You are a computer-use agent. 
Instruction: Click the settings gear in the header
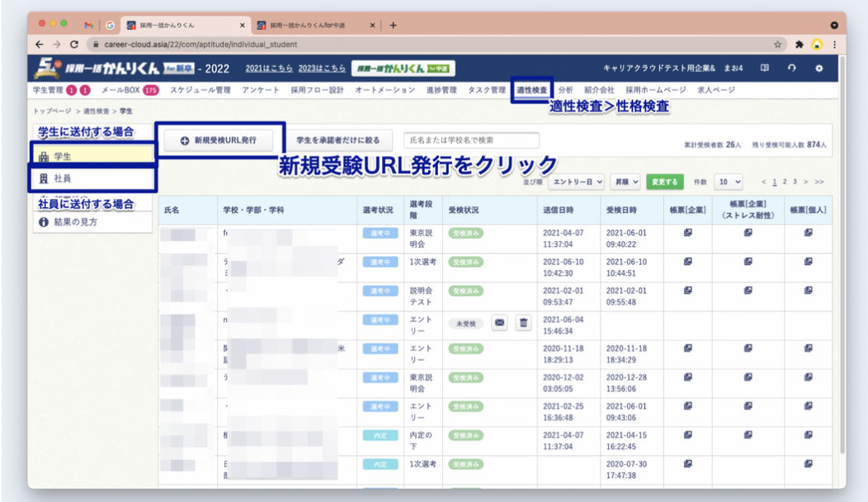point(819,68)
